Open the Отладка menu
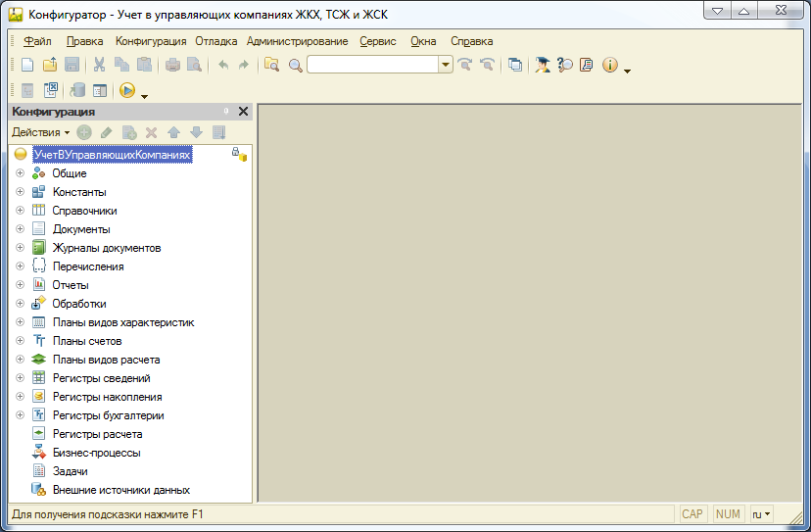Viewport: 811px width, 532px height. point(216,41)
